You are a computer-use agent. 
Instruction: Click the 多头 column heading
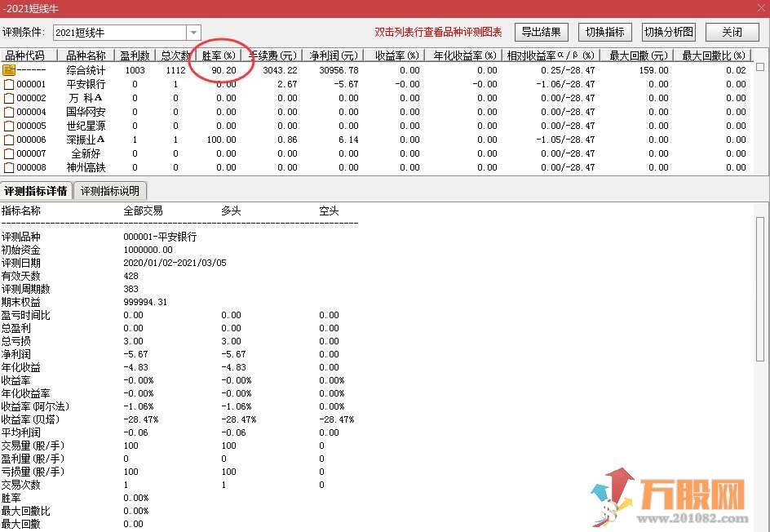231,211
